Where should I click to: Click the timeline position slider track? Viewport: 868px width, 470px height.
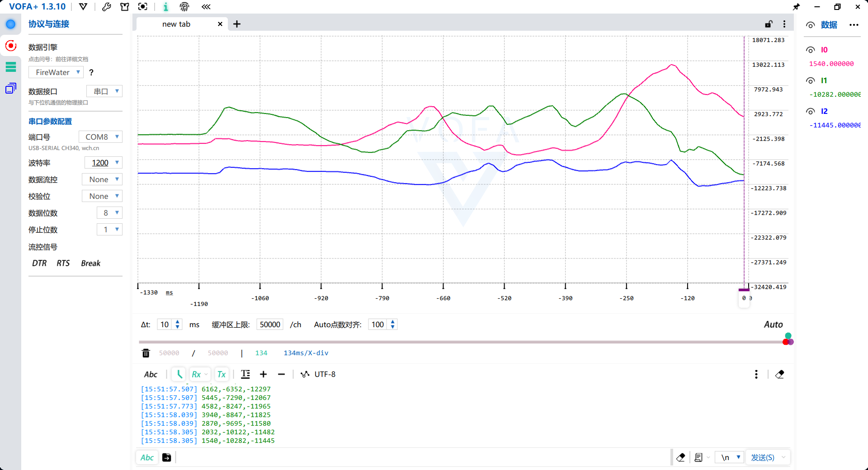(x=461, y=342)
